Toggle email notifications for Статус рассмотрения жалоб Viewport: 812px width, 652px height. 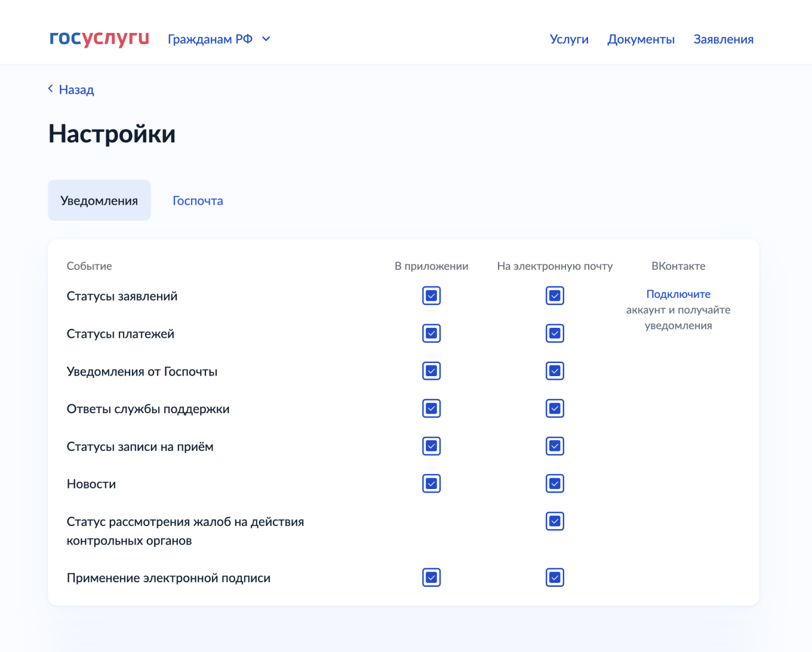click(555, 521)
